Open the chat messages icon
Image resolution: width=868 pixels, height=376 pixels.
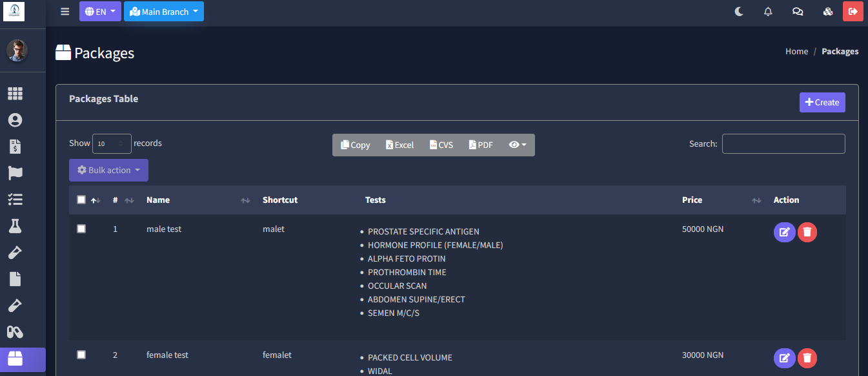click(x=798, y=12)
